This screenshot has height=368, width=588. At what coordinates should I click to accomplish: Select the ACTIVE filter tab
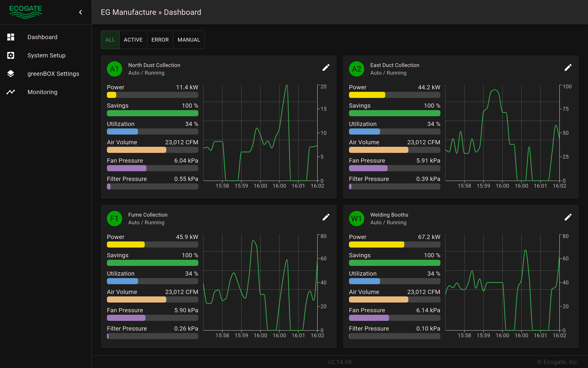coord(133,40)
